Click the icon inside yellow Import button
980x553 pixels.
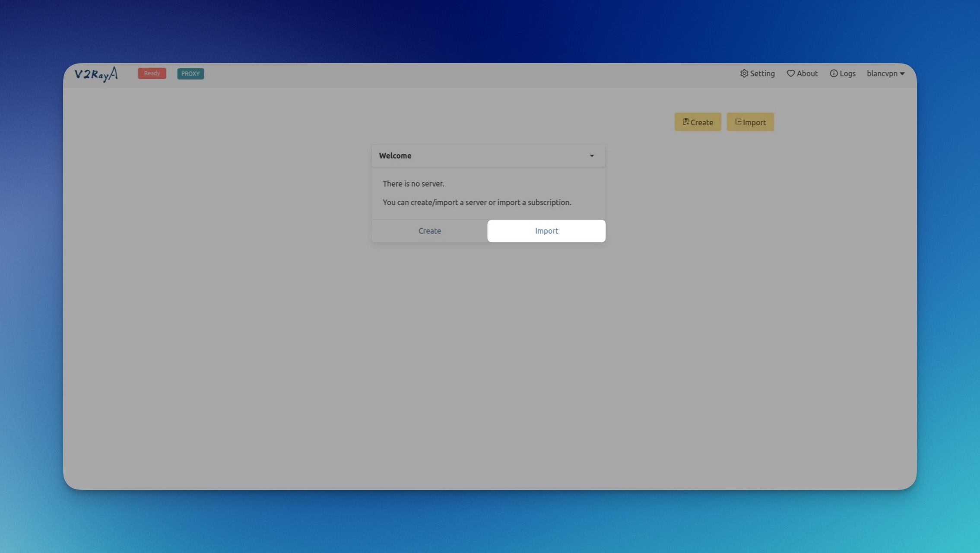(x=738, y=122)
